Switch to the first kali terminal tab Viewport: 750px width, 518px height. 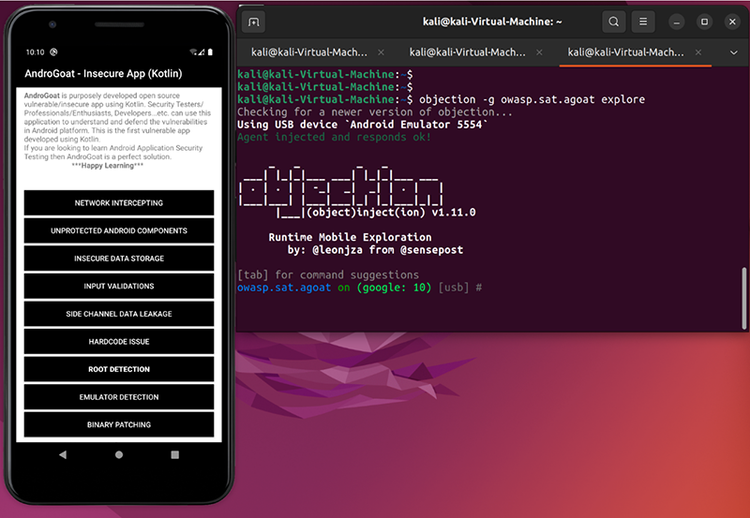pos(309,53)
